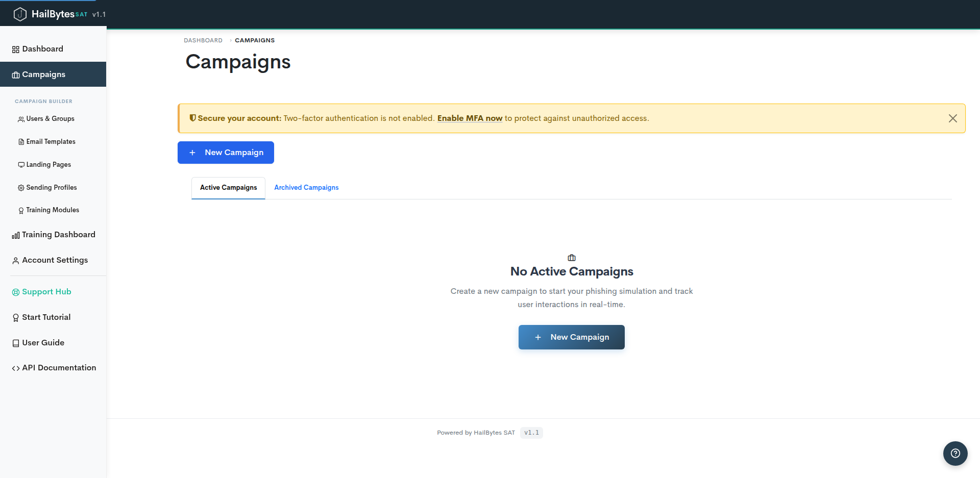Open Dashboard from the breadcrumb trail

coord(203,40)
